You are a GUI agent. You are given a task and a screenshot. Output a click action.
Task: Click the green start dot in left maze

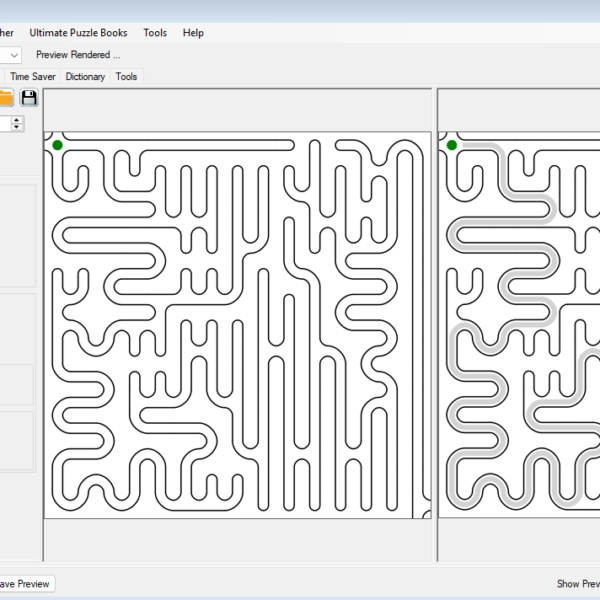point(58,145)
